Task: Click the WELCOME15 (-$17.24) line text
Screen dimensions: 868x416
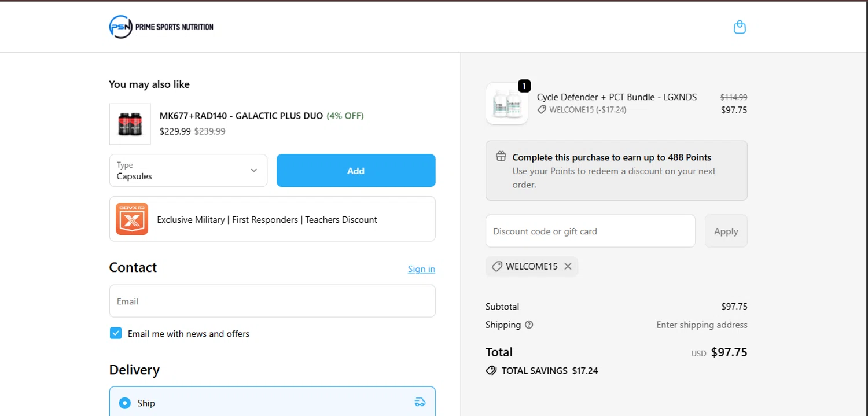Action: [587, 110]
